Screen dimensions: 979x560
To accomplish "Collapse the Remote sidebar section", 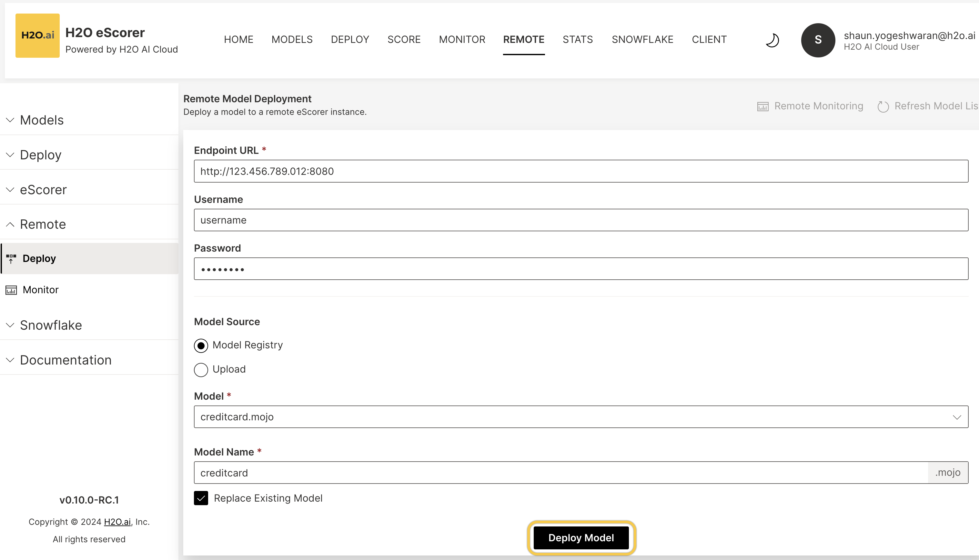I will pyautogui.click(x=42, y=224).
